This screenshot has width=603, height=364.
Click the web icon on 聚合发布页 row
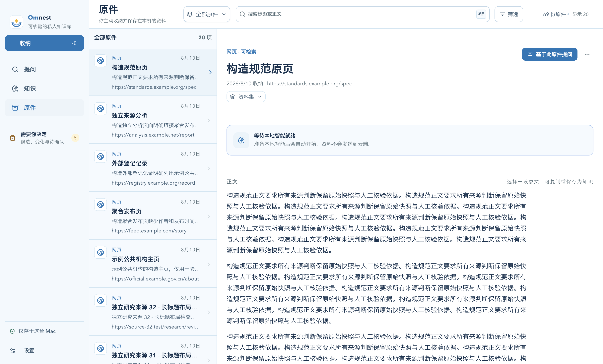100,204
